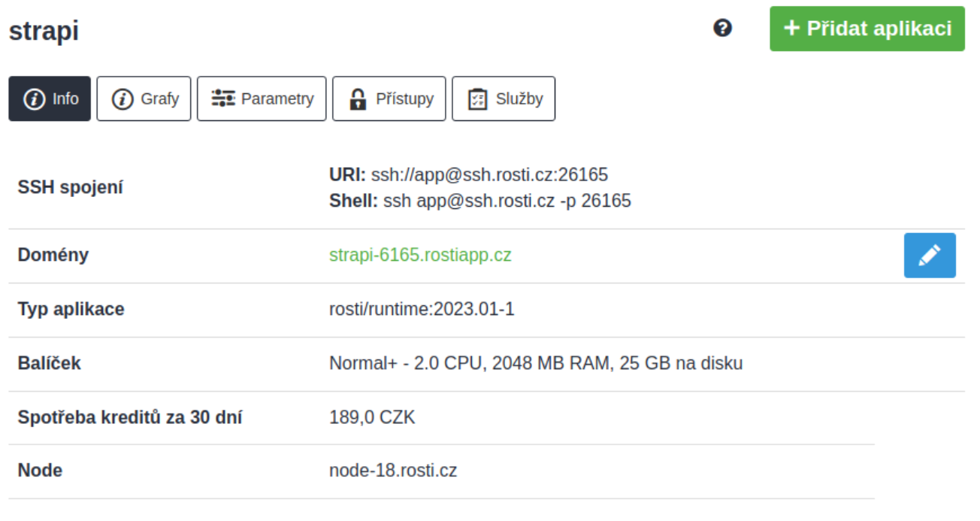Select the SSH URI address text
Image resolution: width=980 pixels, height=521 pixels.
(x=488, y=175)
